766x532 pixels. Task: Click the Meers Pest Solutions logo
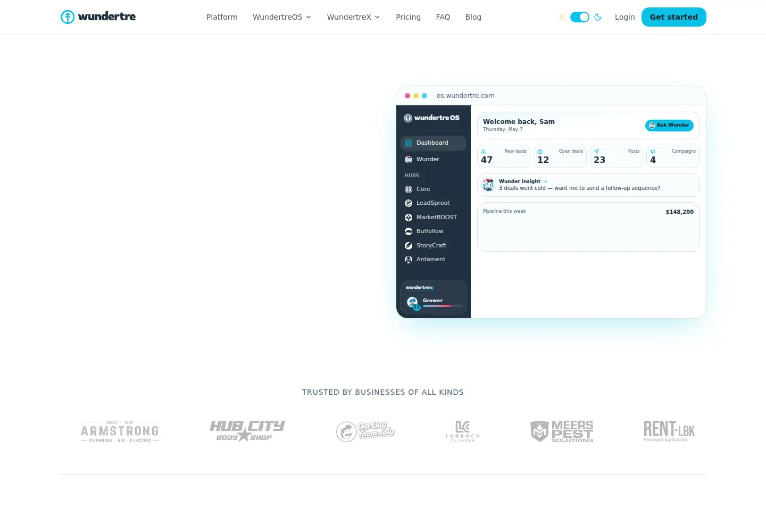(562, 431)
